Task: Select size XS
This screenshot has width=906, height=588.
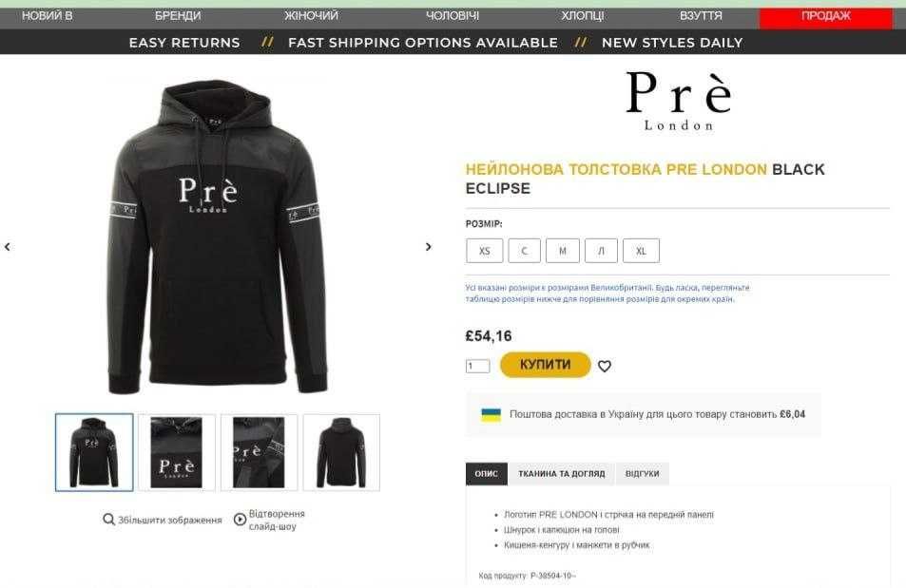Action: (x=484, y=251)
